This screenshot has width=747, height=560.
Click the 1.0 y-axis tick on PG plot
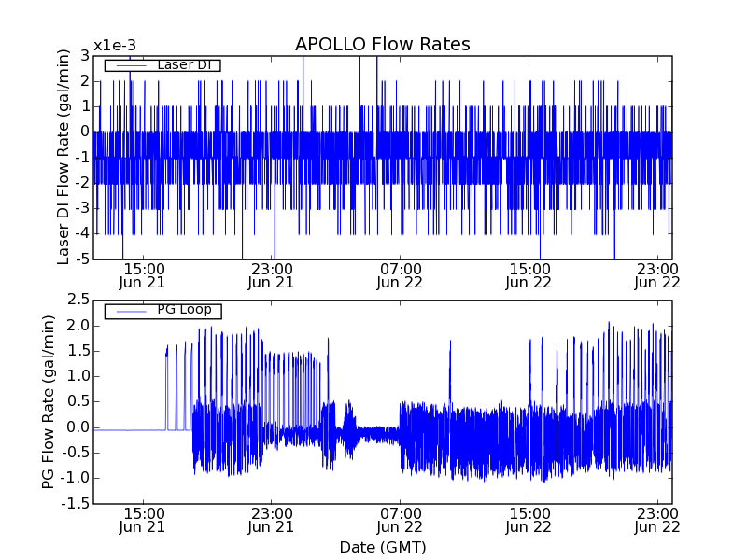coord(77,376)
